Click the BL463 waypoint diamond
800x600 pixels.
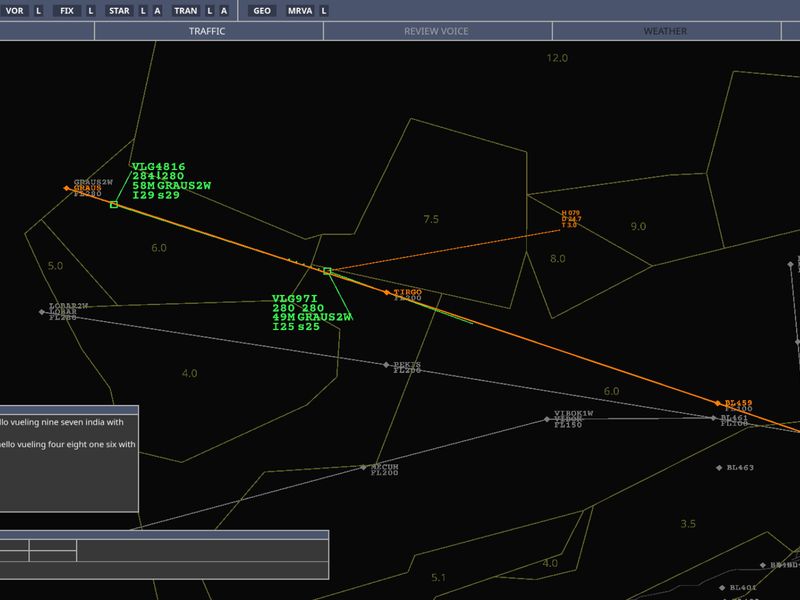719,468
